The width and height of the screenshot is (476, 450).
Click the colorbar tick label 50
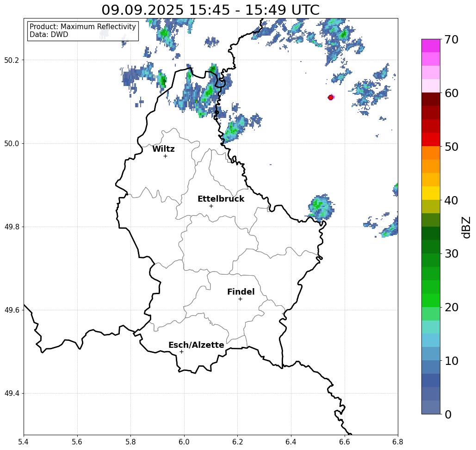click(451, 147)
